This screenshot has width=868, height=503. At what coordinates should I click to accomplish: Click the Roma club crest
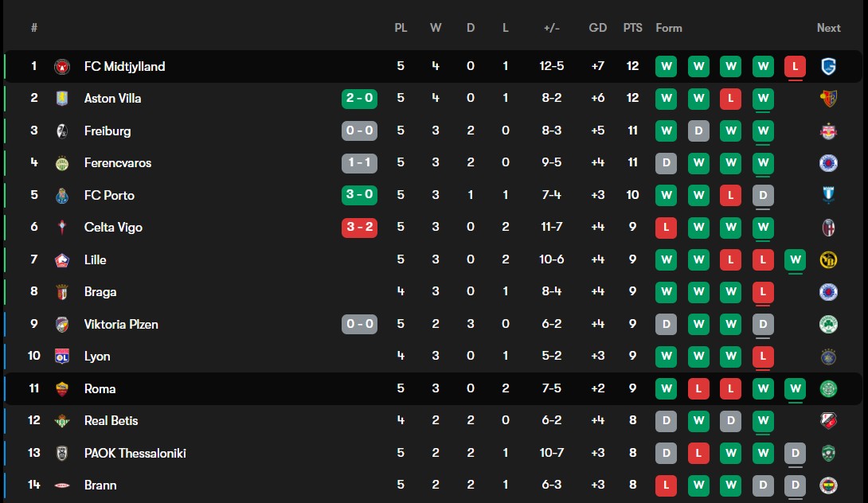coord(62,389)
